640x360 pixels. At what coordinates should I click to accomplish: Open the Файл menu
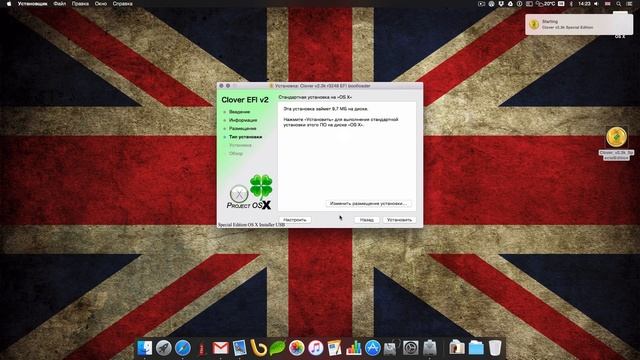click(x=60, y=4)
